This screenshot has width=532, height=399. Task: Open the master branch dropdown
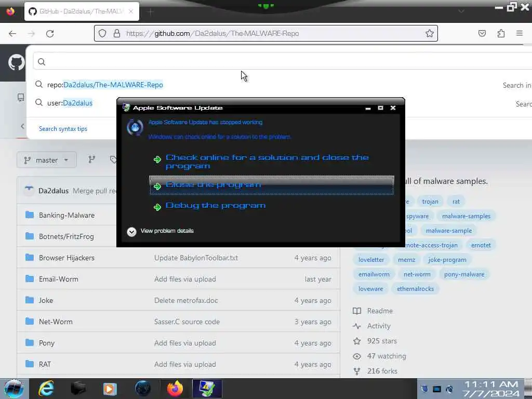tap(46, 160)
